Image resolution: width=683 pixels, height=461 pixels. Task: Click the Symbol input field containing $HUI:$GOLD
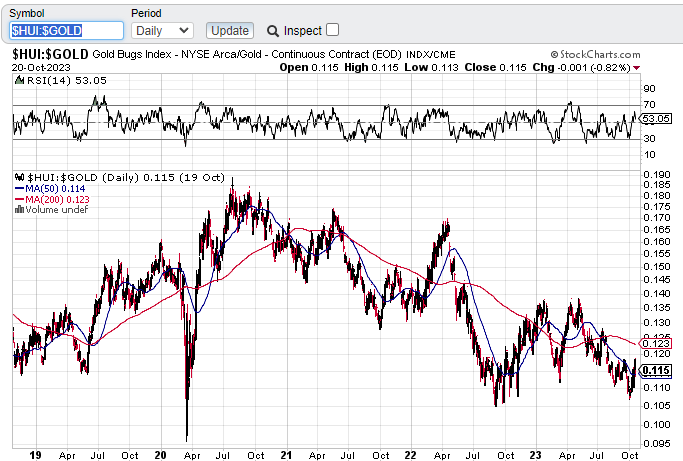tap(66, 31)
